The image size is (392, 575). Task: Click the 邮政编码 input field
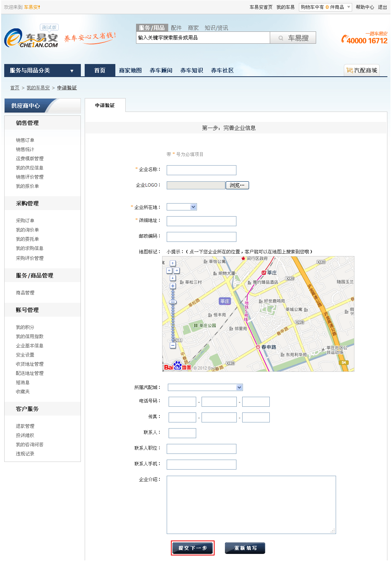[202, 237]
